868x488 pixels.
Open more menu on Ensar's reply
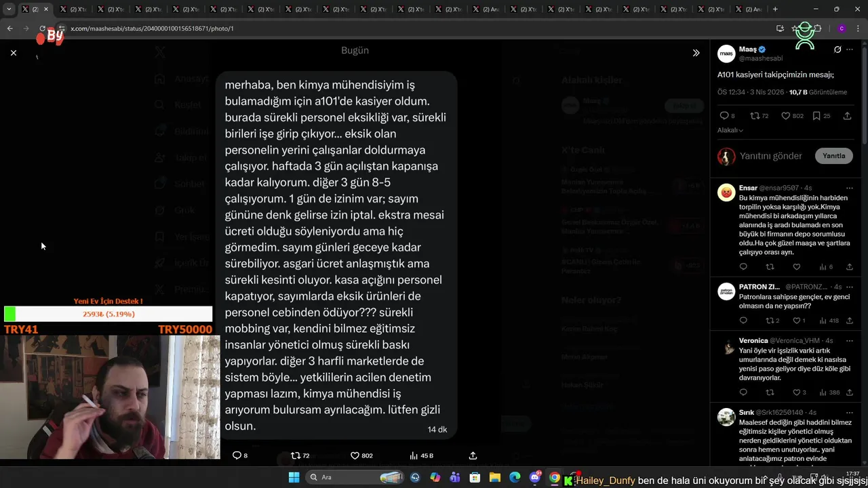pyautogui.click(x=849, y=188)
